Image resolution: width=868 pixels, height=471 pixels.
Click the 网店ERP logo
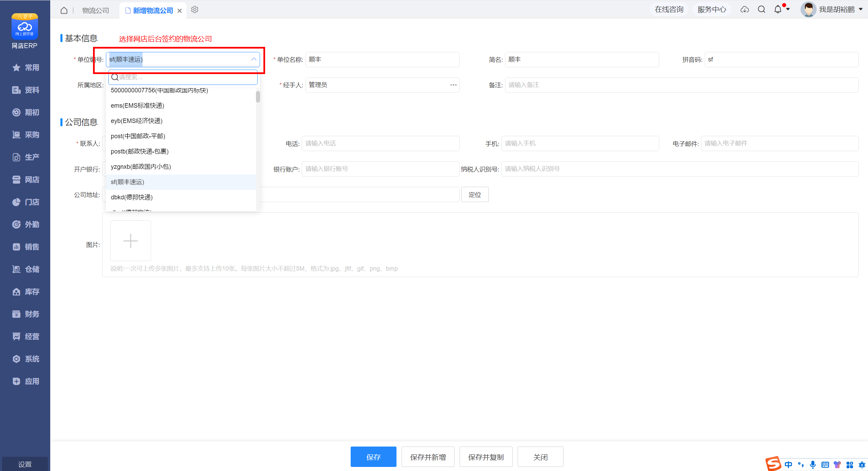pos(24,31)
